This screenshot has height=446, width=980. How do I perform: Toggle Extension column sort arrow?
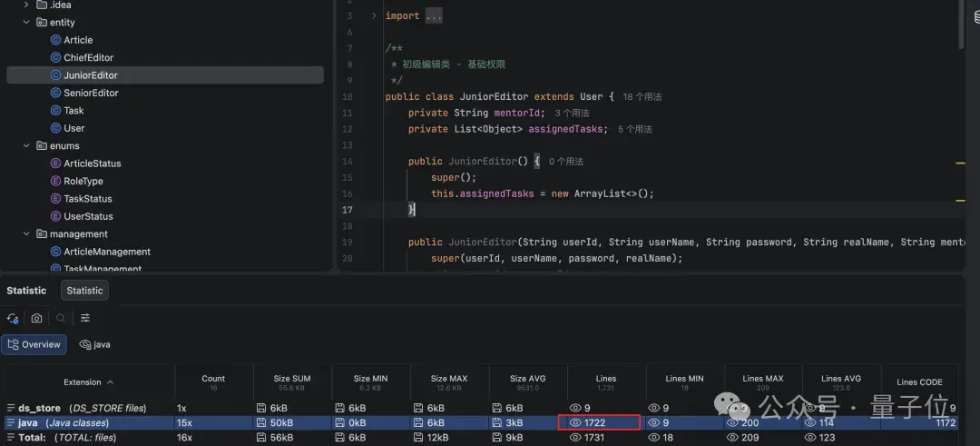point(110,382)
